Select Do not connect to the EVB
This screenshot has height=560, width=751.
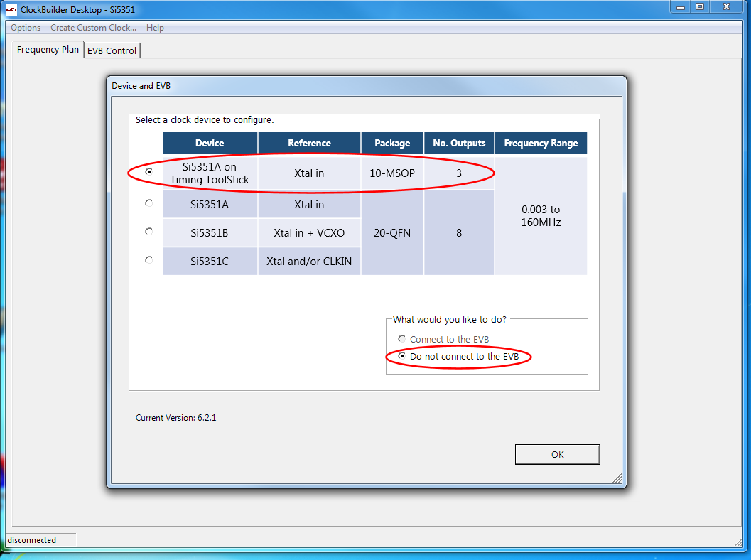tap(402, 356)
